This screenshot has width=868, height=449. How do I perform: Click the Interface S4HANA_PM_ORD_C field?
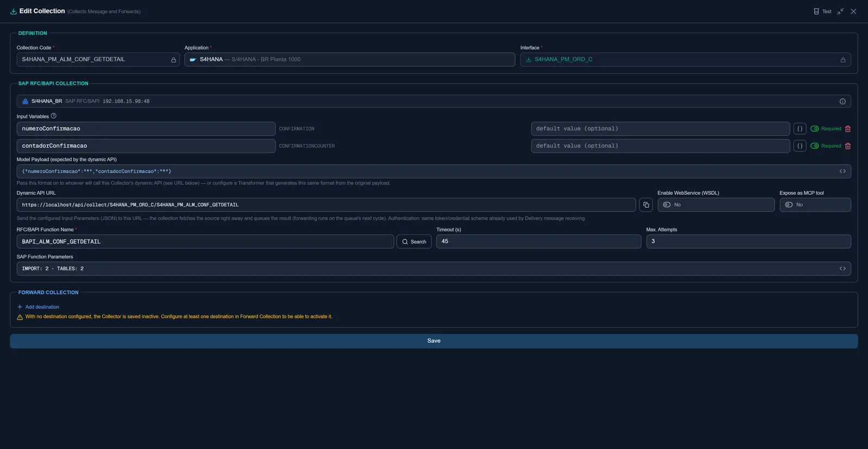685,60
